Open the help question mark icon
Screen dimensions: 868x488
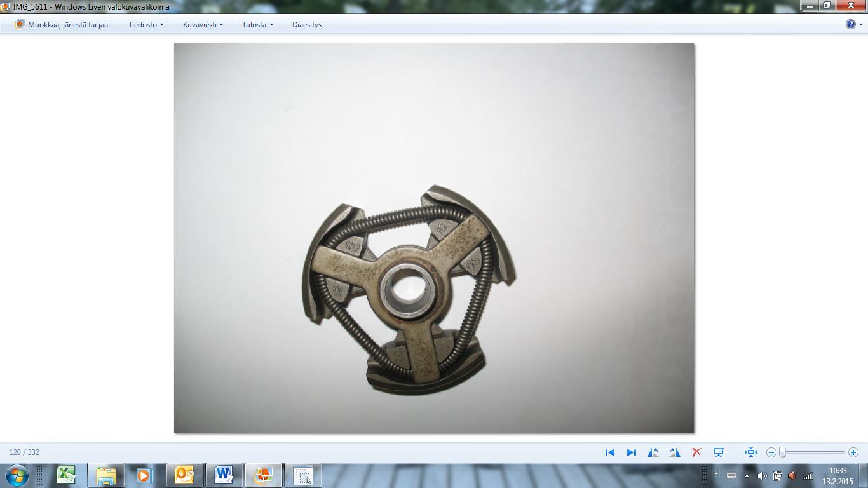coord(850,24)
